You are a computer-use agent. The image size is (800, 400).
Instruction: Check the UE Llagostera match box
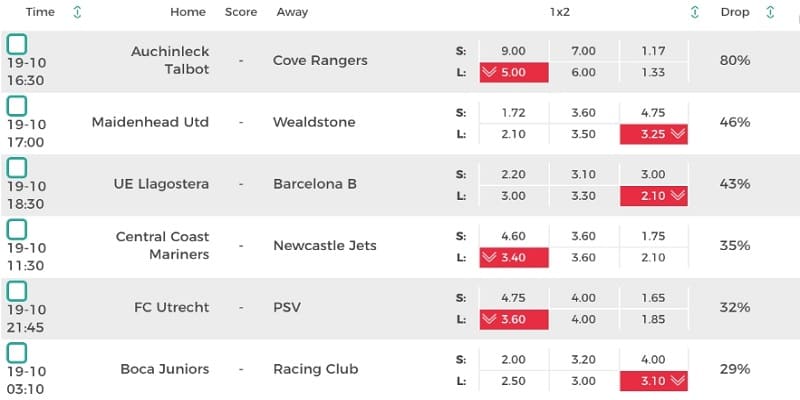point(17,168)
